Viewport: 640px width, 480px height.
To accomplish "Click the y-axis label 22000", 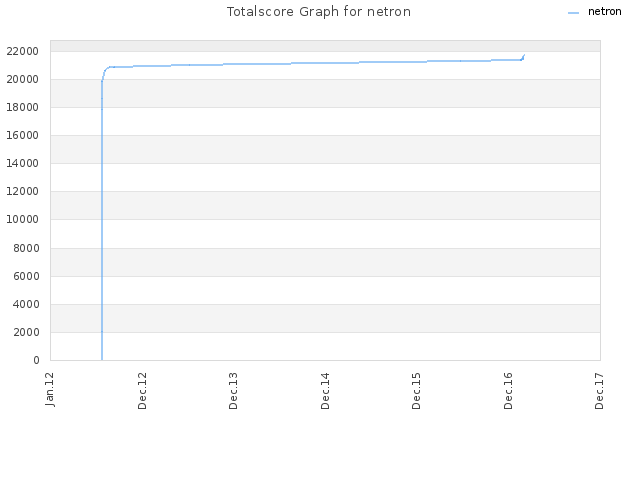I will (22, 51).
